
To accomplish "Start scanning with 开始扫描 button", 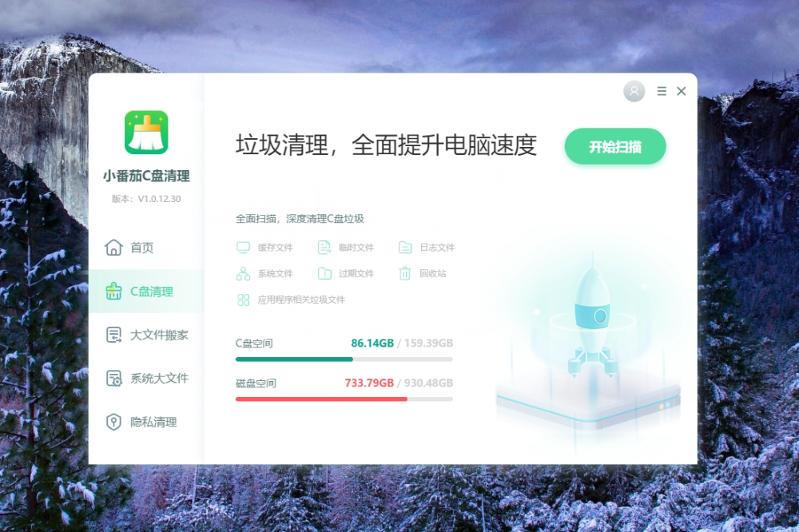I will click(x=615, y=147).
